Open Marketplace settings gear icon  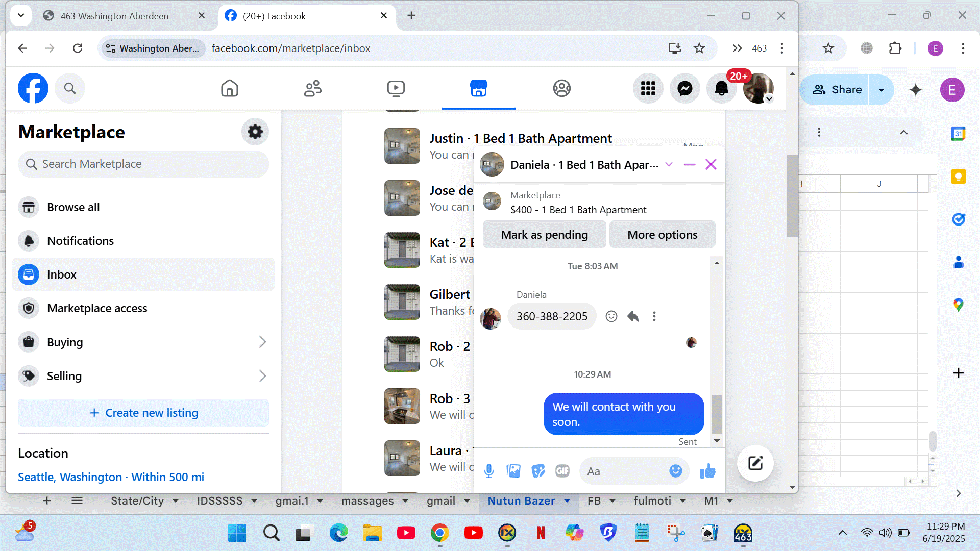click(255, 132)
